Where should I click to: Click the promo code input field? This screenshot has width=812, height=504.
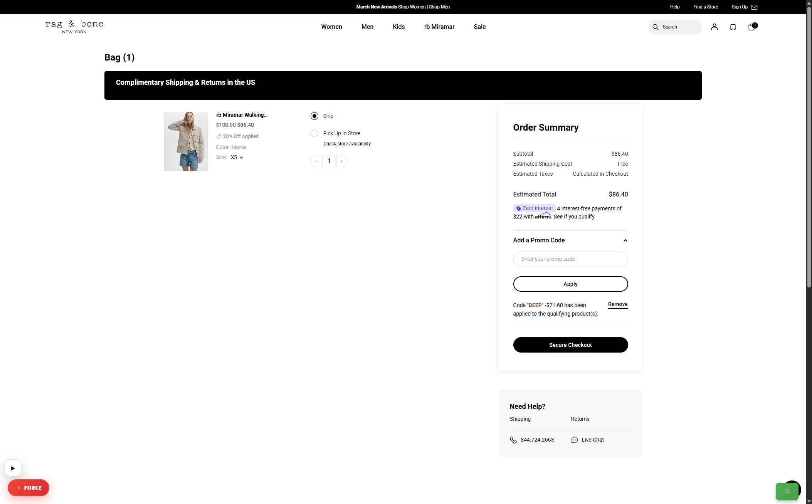tap(570, 259)
